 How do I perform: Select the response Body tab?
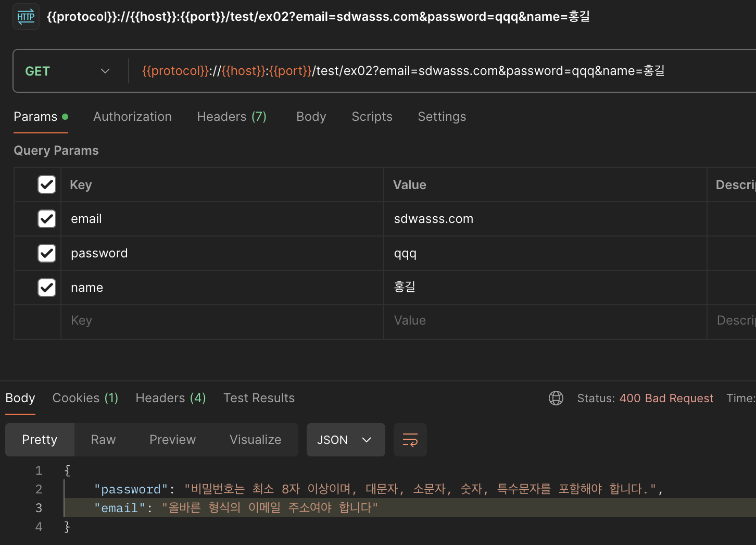pyautogui.click(x=20, y=398)
